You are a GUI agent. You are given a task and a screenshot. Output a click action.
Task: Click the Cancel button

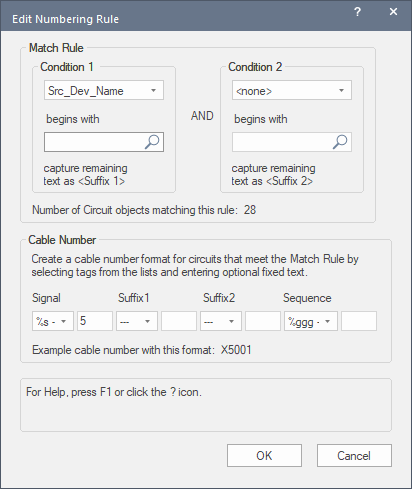[x=354, y=455]
